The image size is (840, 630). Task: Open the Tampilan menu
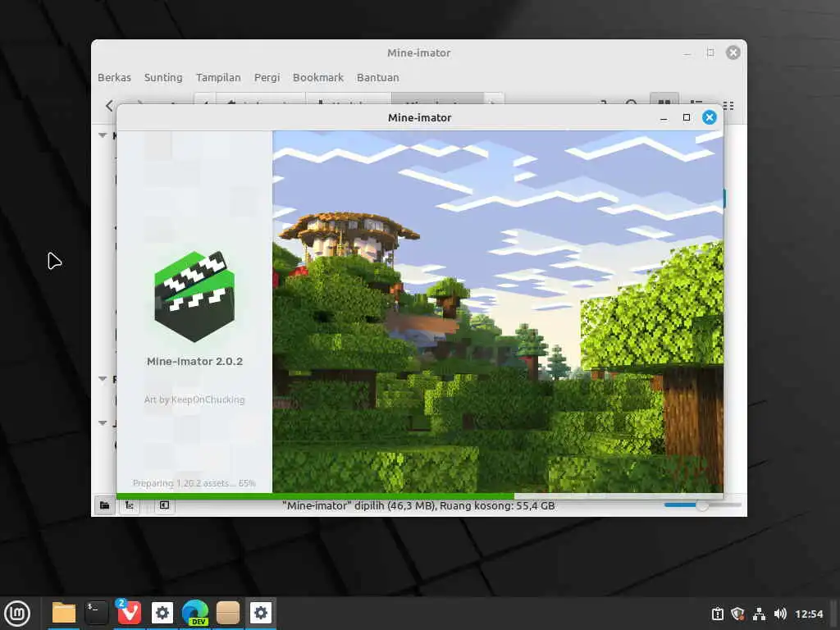click(218, 78)
